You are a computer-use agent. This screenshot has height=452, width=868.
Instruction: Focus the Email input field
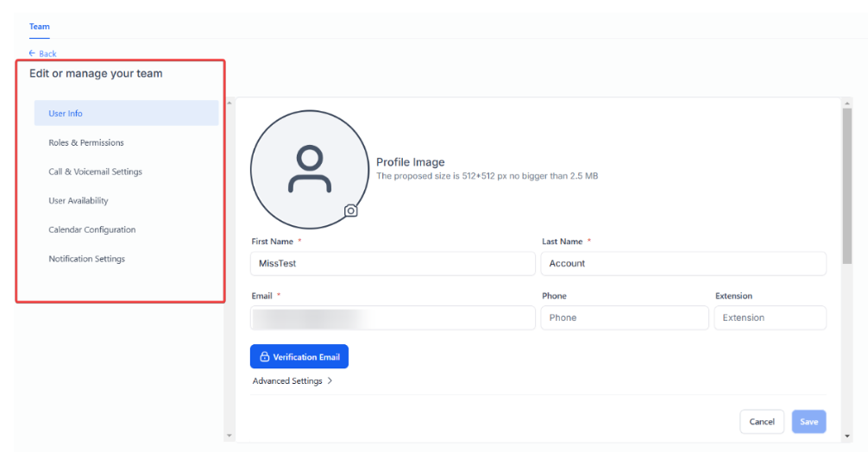click(393, 317)
